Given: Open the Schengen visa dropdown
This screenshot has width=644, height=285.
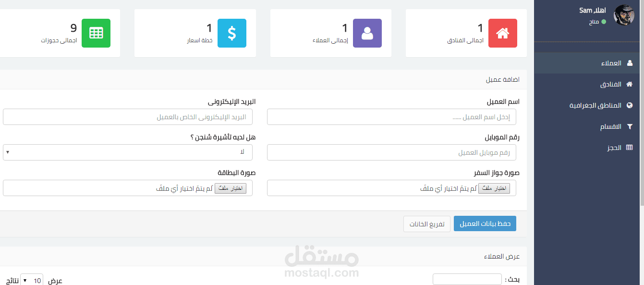Looking at the screenshot, I should coord(127,152).
